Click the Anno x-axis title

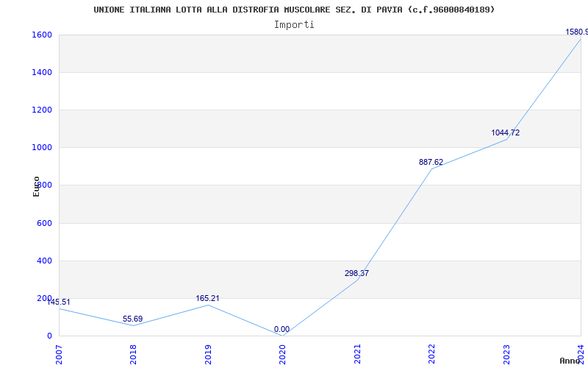coord(570,361)
